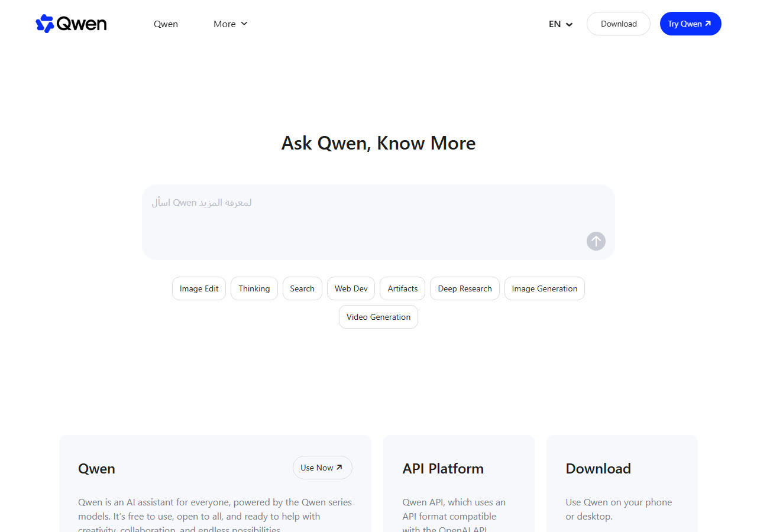Click the Ask Qwen, Know More headline
The image size is (757, 532).
(378, 143)
